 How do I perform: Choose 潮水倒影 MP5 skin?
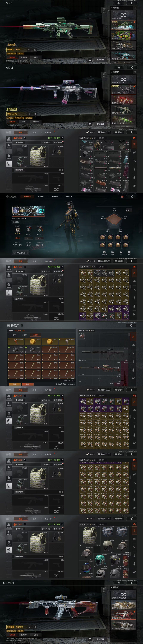pos(123,55)
